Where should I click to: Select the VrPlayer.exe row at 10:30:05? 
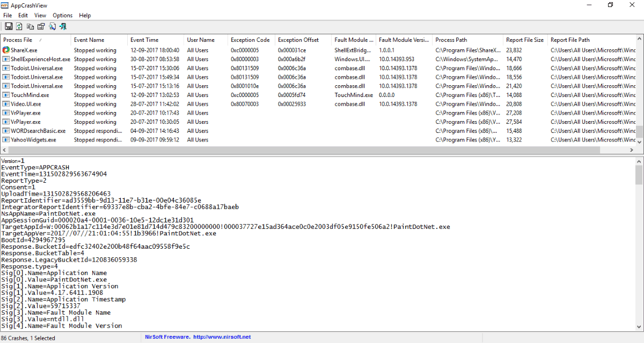318,122
